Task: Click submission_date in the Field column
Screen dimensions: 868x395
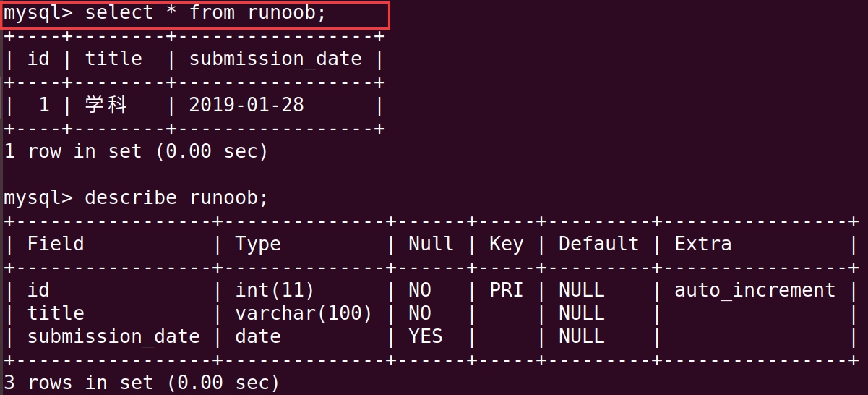Action: pos(113,336)
